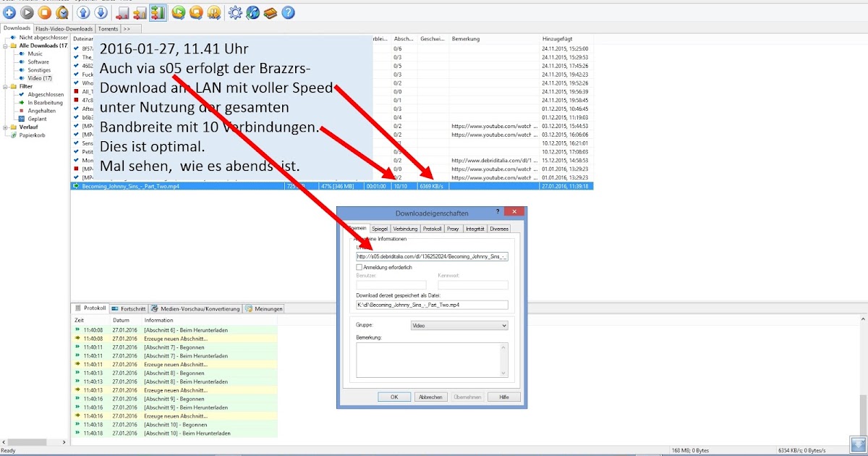Confirm the dialog with OK
Image resolution: width=868 pixels, height=456 pixels.
pos(394,397)
